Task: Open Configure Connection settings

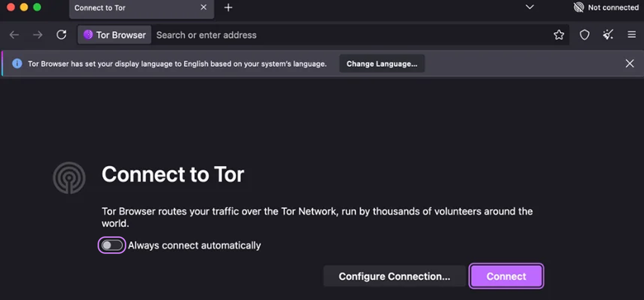Action: click(x=394, y=276)
